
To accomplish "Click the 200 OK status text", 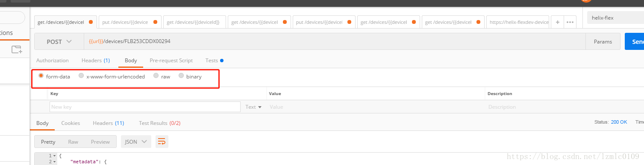I will coord(619,122).
